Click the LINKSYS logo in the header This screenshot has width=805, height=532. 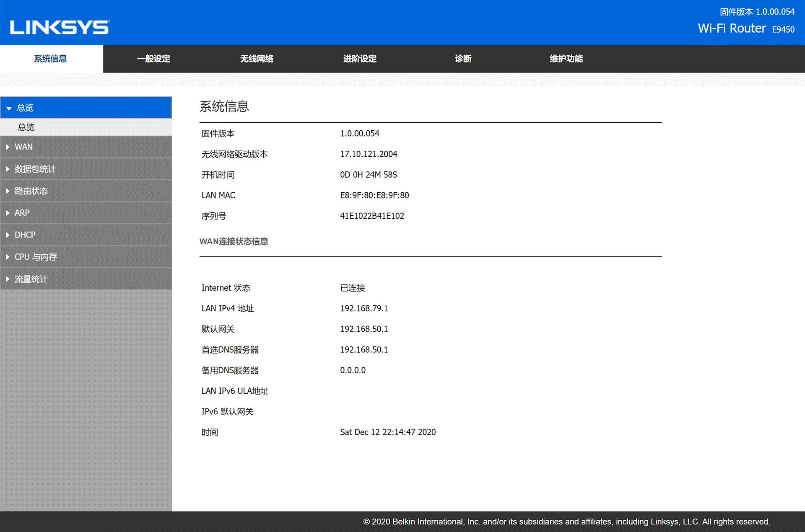59,28
